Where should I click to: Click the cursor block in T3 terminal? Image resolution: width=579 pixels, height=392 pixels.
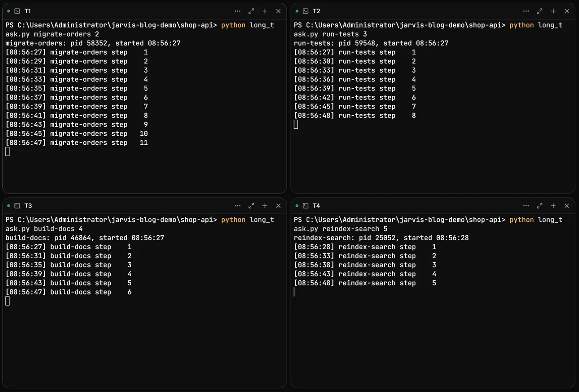click(x=8, y=301)
